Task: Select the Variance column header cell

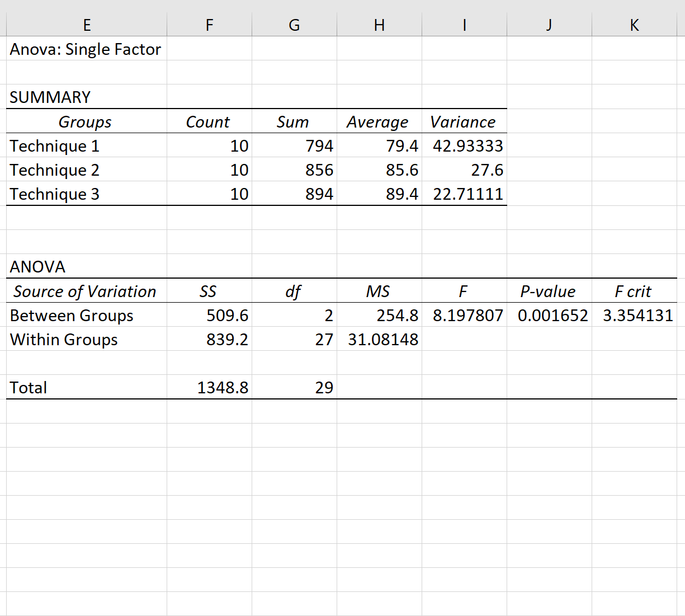Action: click(x=465, y=122)
